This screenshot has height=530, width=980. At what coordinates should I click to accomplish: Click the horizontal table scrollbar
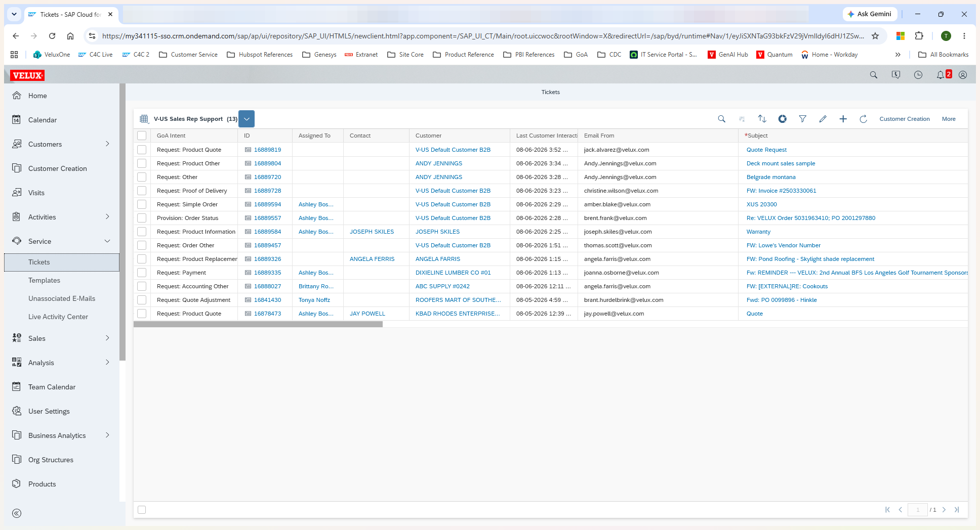258,324
